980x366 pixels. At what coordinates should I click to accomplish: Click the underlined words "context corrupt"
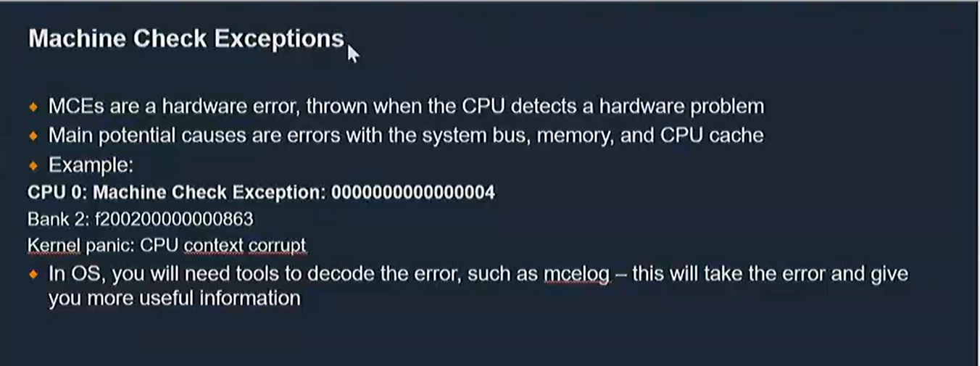tap(245, 246)
